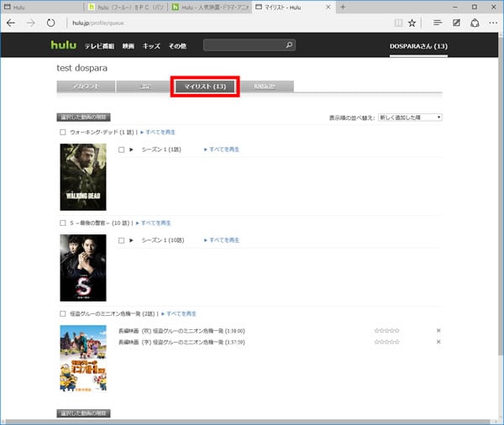Click top delete selected videos button
The image size is (504, 425).
point(83,117)
